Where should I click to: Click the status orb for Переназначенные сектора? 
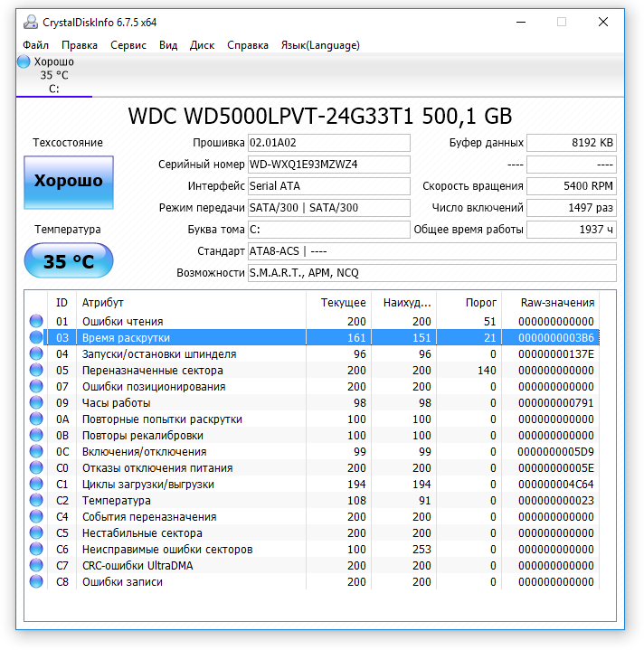36,370
